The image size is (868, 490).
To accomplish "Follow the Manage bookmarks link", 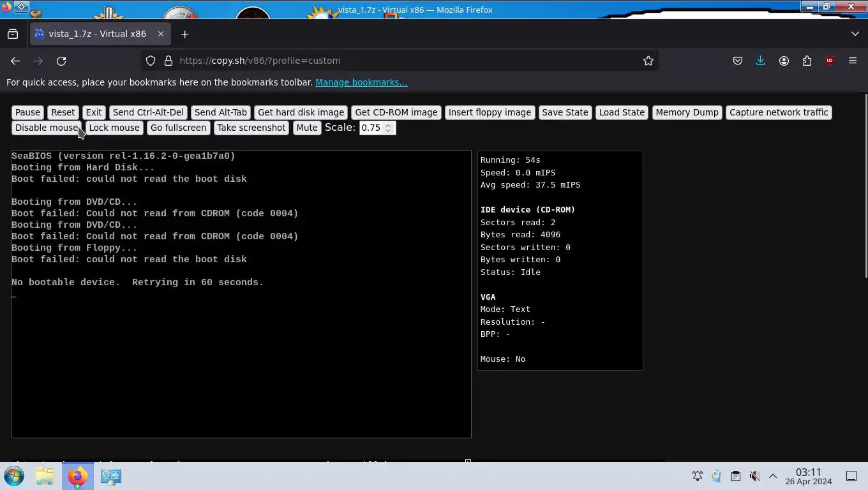I will [x=361, y=82].
